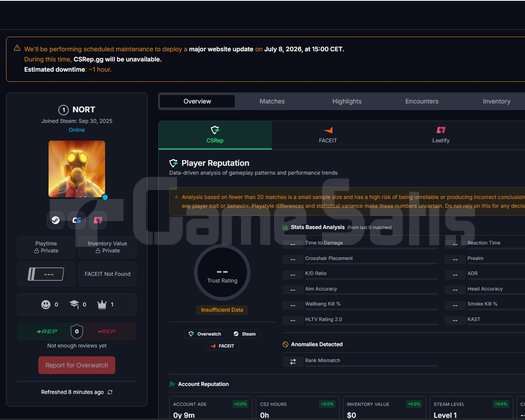Select the Leetify source tab
The height and width of the screenshot is (420, 525).
[x=441, y=135]
